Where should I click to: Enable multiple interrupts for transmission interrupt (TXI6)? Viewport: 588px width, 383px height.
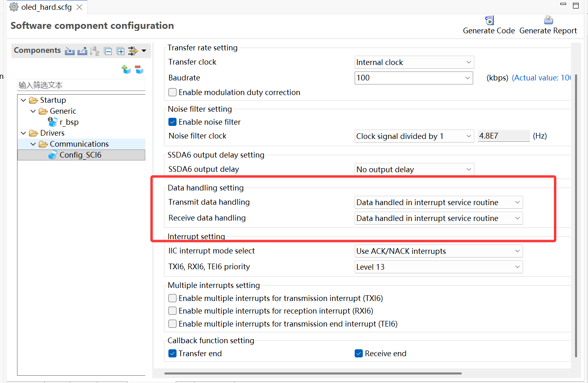coord(172,298)
